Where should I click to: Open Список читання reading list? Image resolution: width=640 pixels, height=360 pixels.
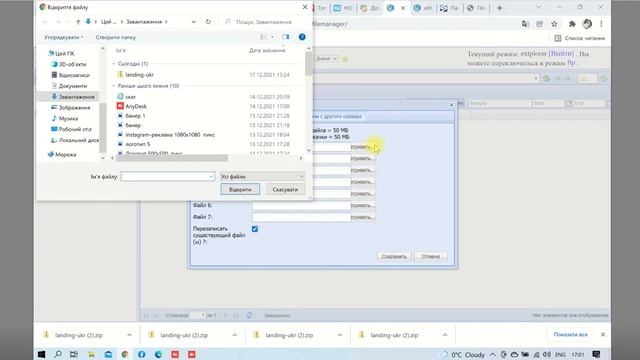(580, 38)
